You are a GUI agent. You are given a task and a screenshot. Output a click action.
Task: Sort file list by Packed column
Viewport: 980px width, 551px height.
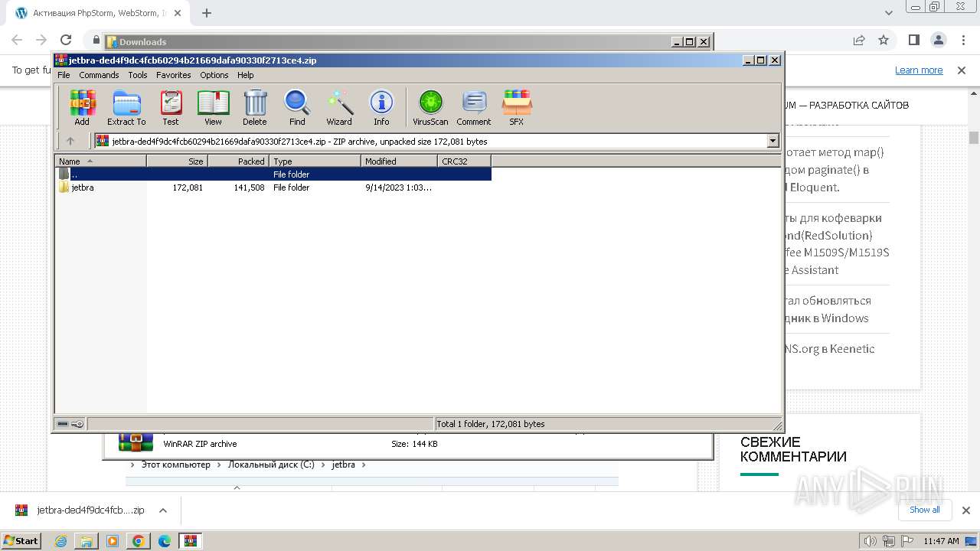click(x=238, y=161)
